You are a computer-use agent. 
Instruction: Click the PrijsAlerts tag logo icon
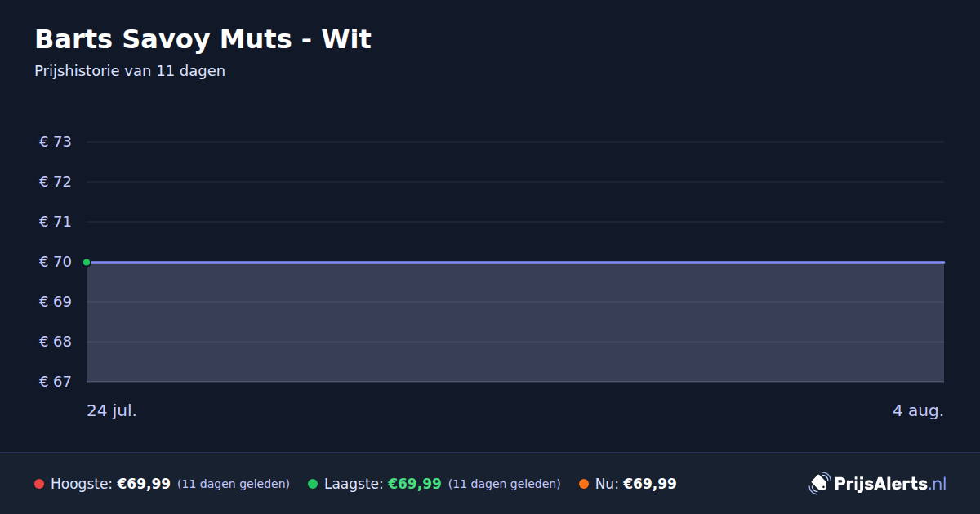click(x=819, y=484)
